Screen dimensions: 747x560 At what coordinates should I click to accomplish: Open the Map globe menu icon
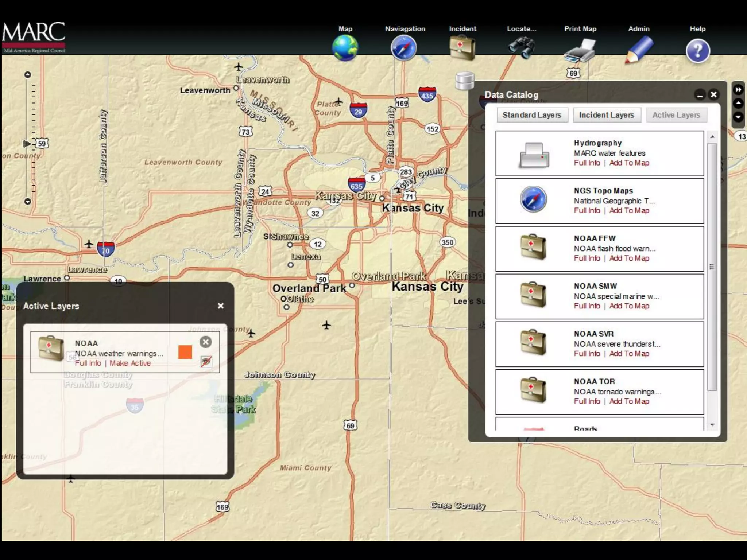(345, 48)
